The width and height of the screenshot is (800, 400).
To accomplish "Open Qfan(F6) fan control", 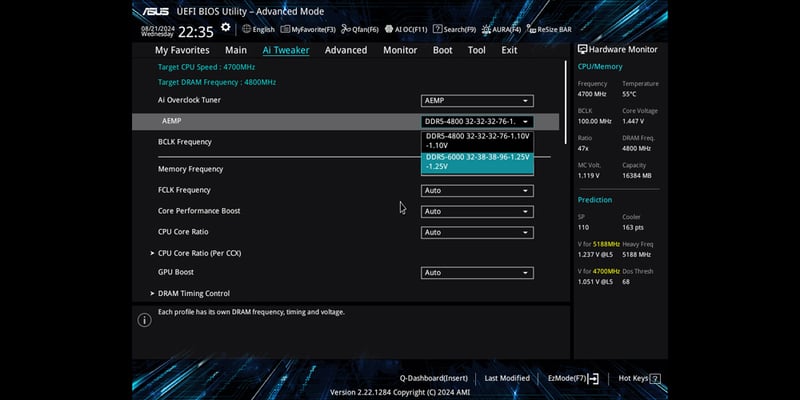I will (360, 30).
